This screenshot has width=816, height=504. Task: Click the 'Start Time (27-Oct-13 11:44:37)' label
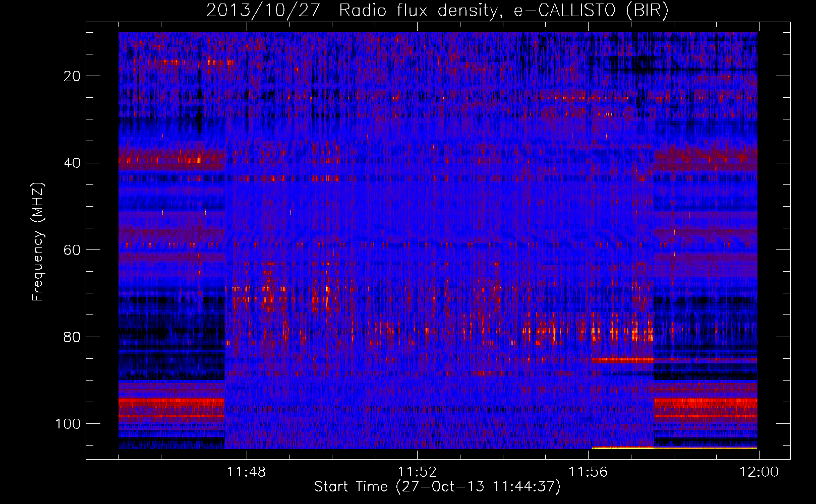coord(437,487)
